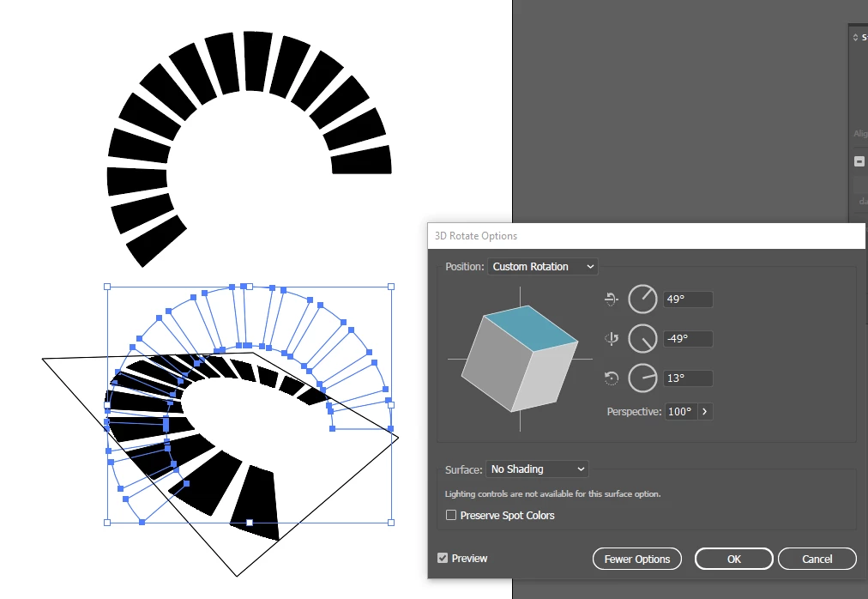The height and width of the screenshot is (599, 868).
Task: Toggle the Preview checkbox
Action: tap(443, 558)
